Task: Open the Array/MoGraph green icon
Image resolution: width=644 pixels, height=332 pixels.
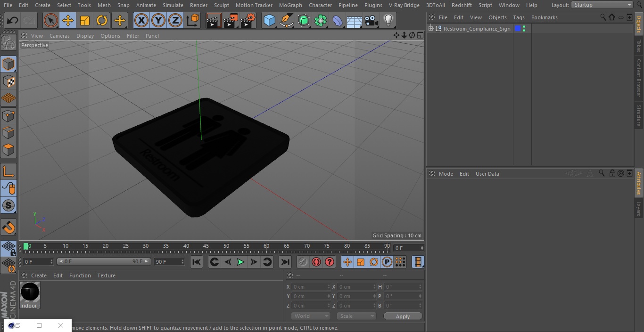Action: (x=321, y=20)
